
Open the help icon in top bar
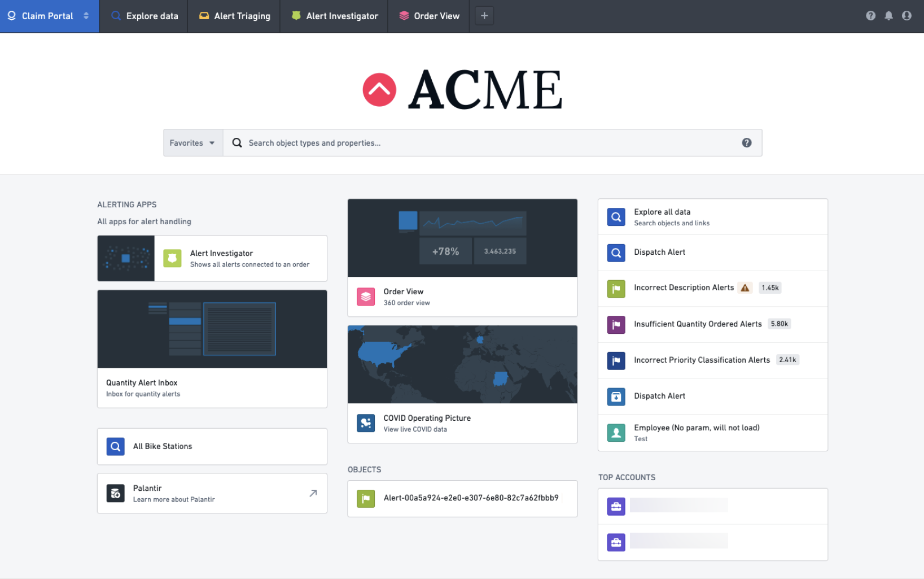(870, 16)
